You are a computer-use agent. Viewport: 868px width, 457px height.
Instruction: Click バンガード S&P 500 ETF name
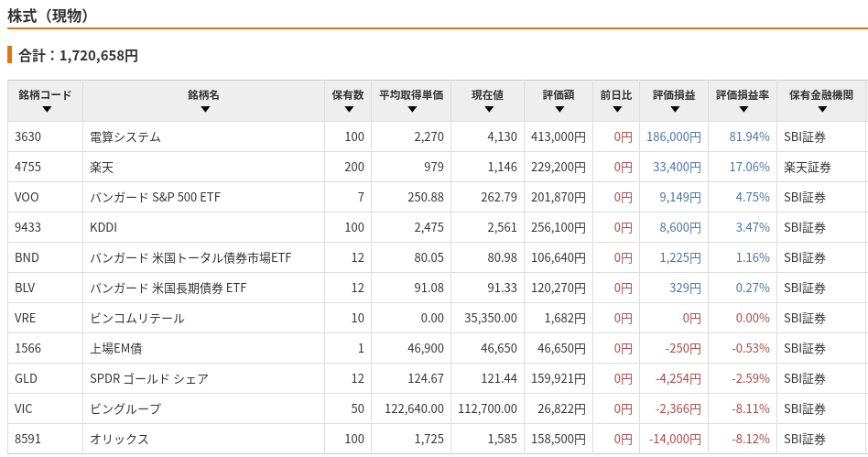[155, 197]
